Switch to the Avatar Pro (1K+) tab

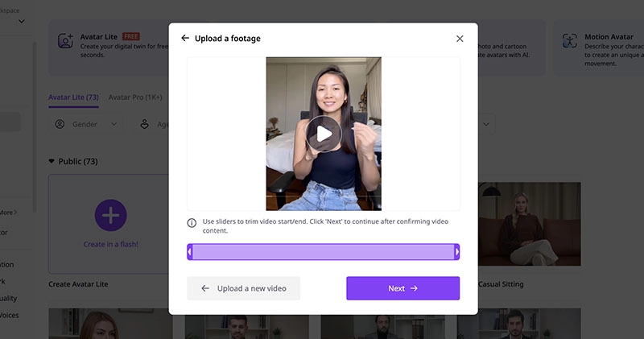[135, 97]
